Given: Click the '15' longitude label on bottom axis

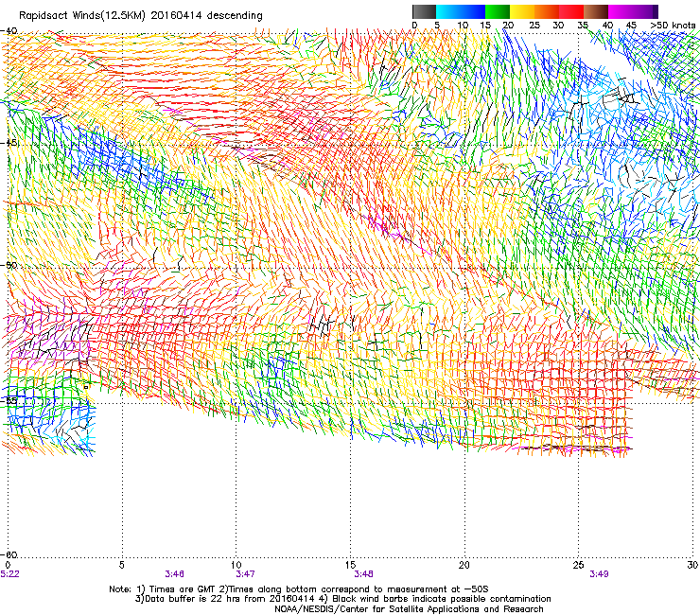Looking at the screenshot, I should pyautogui.click(x=350, y=565).
